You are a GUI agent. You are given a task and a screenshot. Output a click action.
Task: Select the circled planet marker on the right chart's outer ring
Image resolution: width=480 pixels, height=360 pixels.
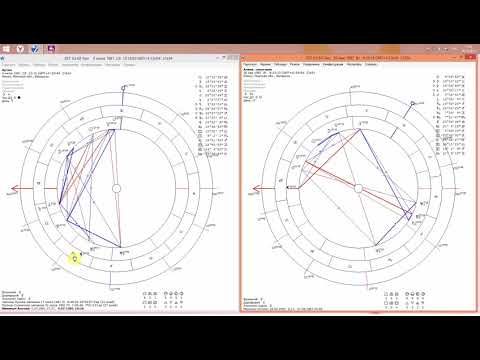413,104
